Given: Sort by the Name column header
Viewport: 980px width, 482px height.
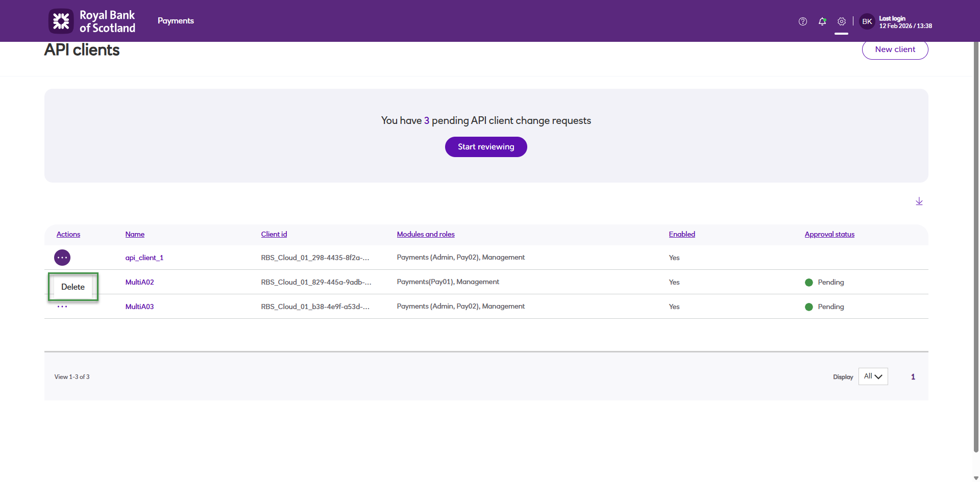Looking at the screenshot, I should pyautogui.click(x=135, y=234).
